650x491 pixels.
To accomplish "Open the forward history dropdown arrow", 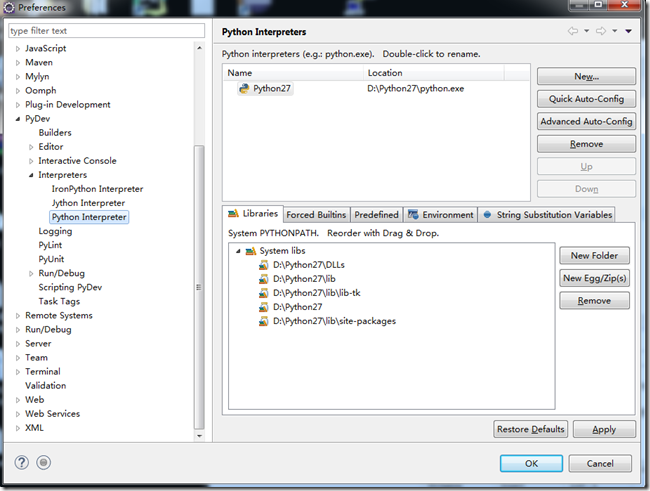I will (x=615, y=31).
